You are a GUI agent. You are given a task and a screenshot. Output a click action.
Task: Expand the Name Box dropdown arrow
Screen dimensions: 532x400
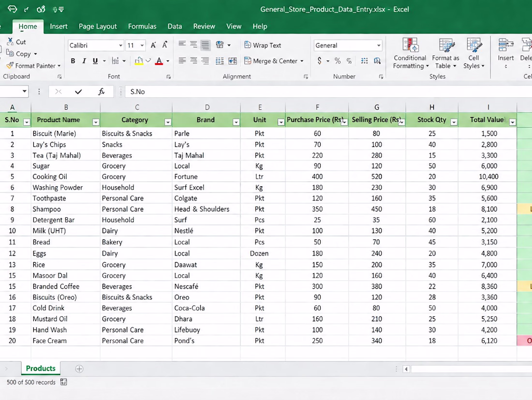coord(25,91)
